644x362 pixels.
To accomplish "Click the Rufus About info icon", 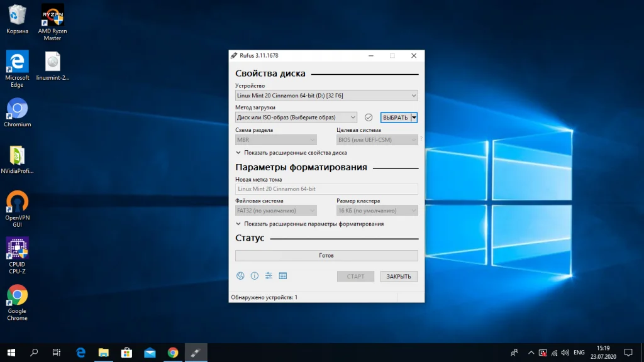I will point(255,276).
